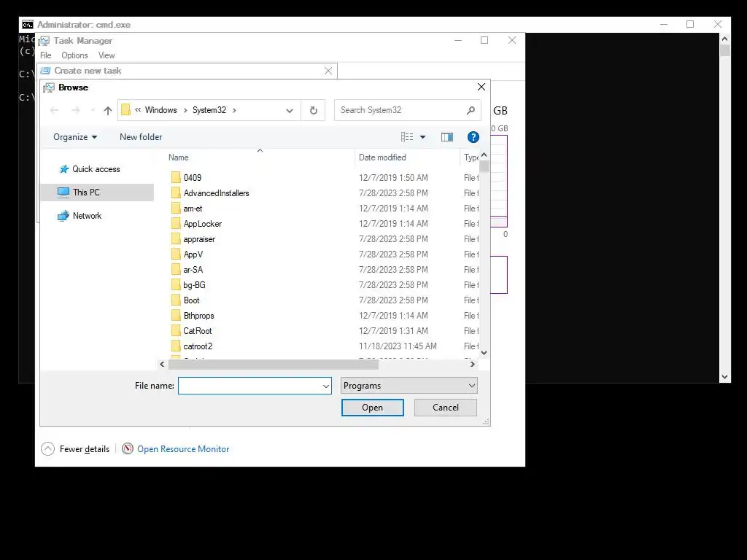Viewport: 747px width, 560px height.
Task: Close the Create new task dialog
Action: point(328,71)
